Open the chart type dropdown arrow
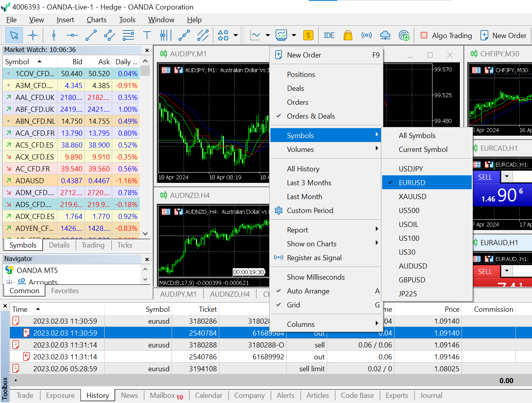Screen dimensions: 532x403 coord(268,35)
